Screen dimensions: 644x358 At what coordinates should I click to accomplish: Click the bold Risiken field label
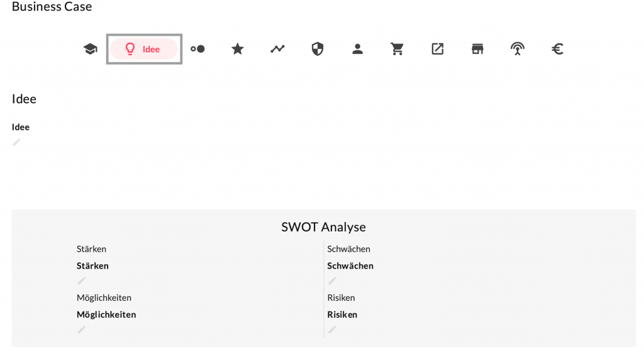coord(342,315)
